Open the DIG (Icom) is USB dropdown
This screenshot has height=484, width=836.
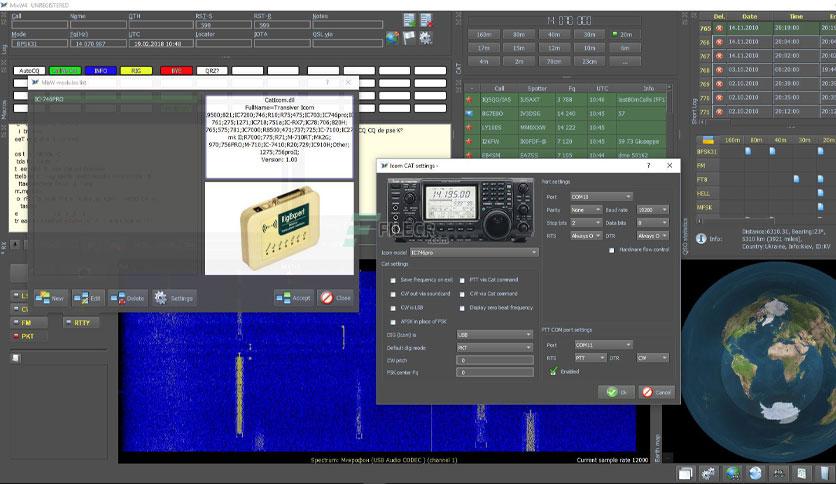(x=495, y=335)
